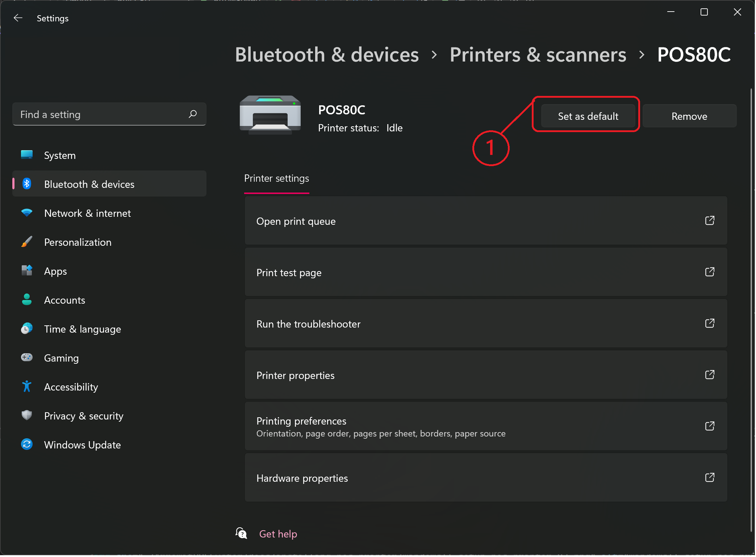The image size is (756, 557).
Task: Select the Printer settings tab
Action: tap(277, 178)
